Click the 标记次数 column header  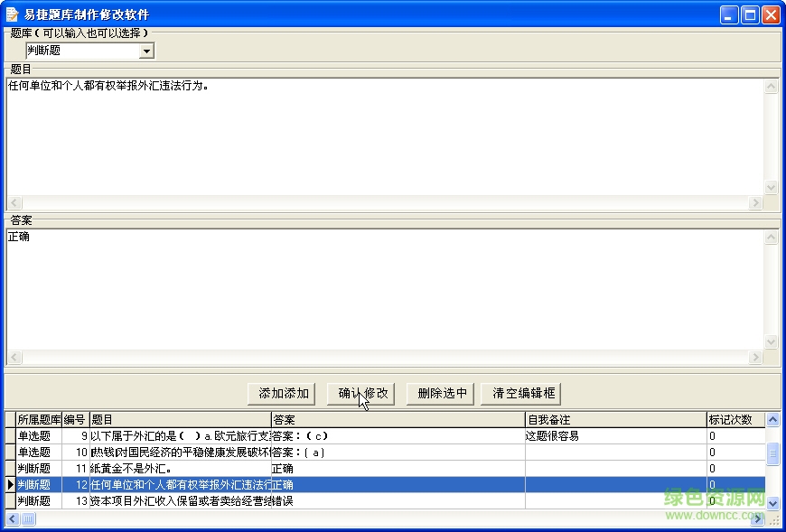coord(732,419)
